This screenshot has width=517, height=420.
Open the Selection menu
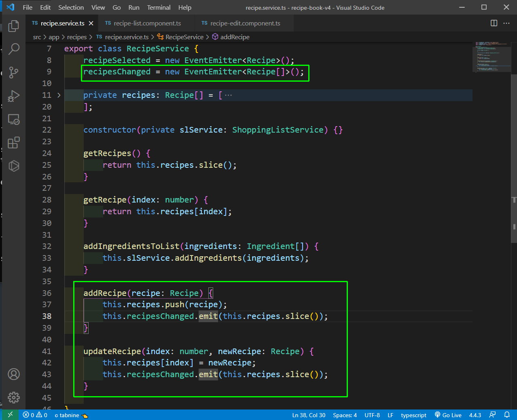pos(71,7)
